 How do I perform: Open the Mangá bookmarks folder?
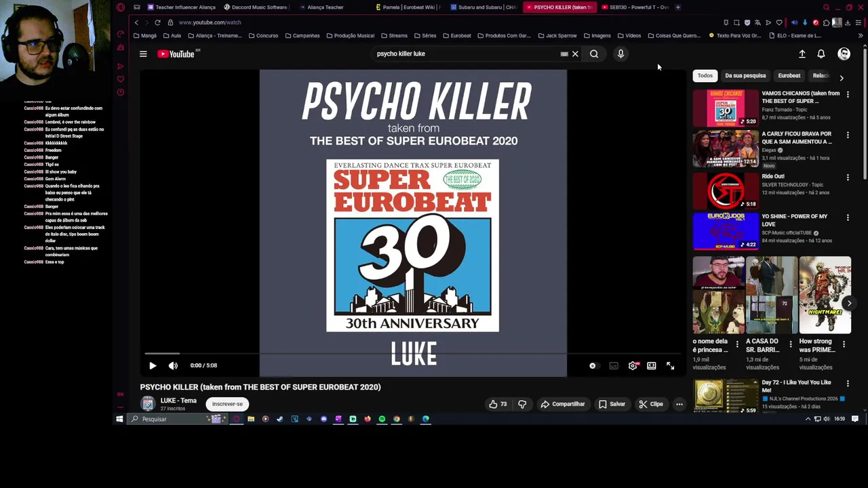pyautogui.click(x=145, y=35)
